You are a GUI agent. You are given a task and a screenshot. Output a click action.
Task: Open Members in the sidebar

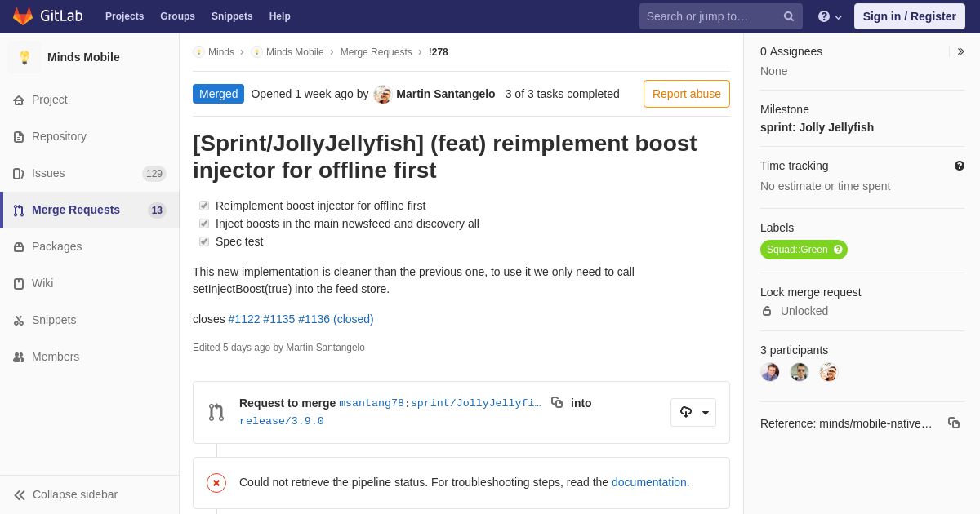click(90, 357)
